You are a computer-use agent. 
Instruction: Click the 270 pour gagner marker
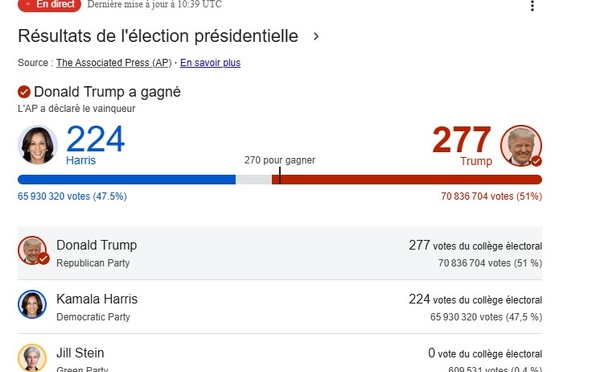pos(280,160)
